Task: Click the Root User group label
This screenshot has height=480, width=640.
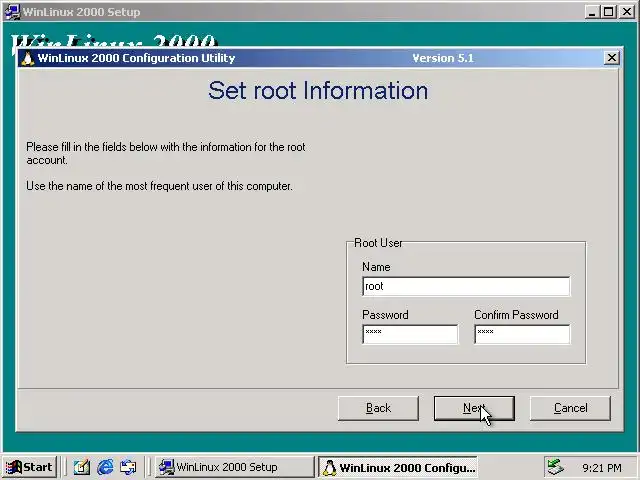Action: [378, 243]
